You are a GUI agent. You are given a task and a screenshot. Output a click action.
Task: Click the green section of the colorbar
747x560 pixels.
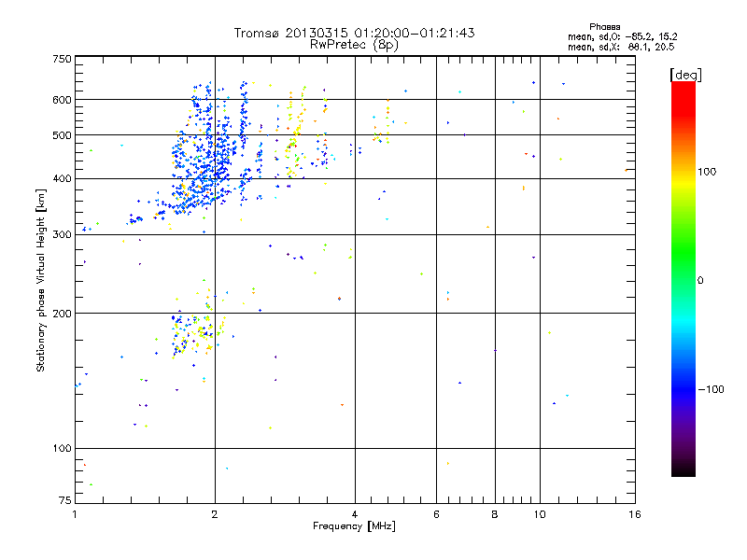684,252
